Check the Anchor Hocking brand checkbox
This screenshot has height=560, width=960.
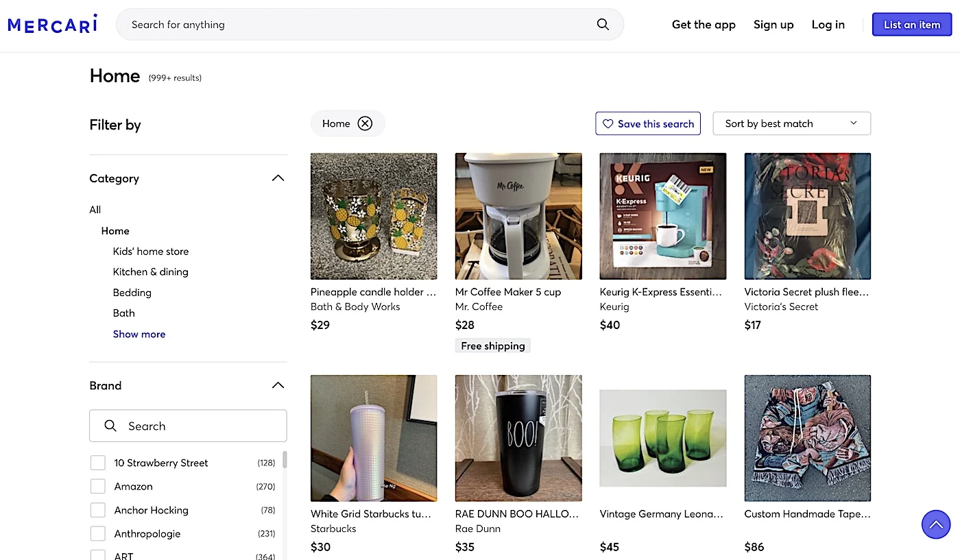(98, 511)
